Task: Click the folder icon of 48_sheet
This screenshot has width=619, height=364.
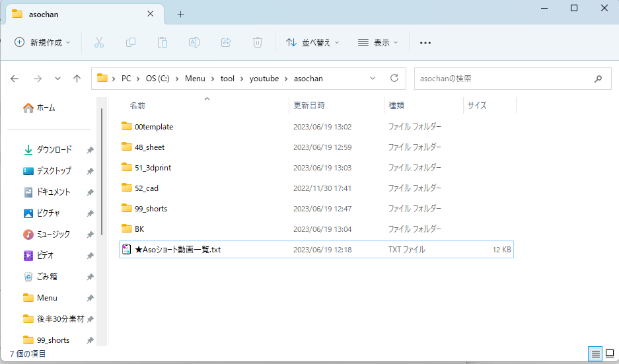Action: [127, 147]
